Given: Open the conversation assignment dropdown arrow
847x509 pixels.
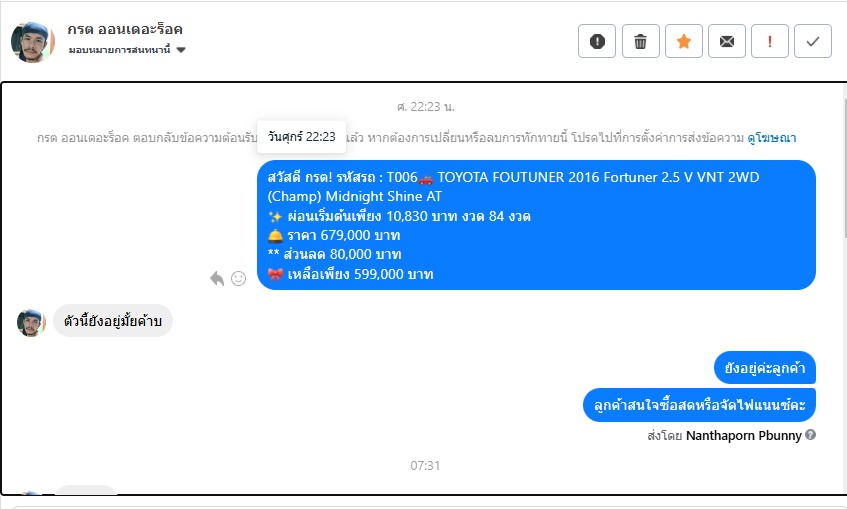Looking at the screenshot, I should [181, 50].
